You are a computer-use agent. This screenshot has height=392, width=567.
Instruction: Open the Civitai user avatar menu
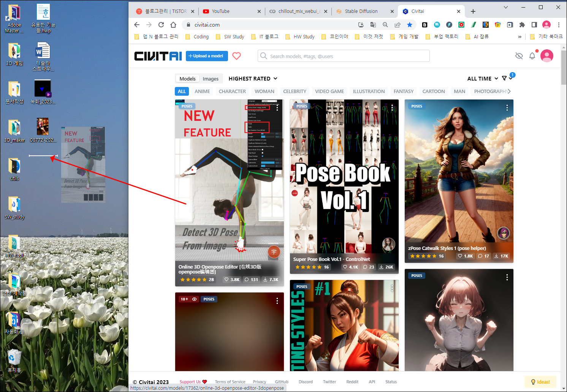(x=547, y=56)
